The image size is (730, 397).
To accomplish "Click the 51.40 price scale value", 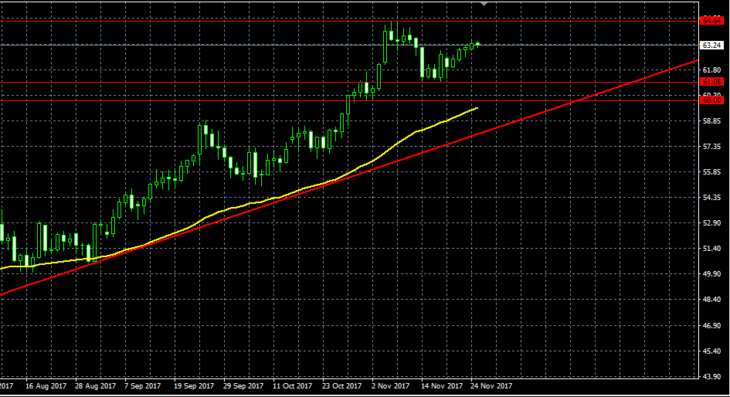I will (x=711, y=249).
